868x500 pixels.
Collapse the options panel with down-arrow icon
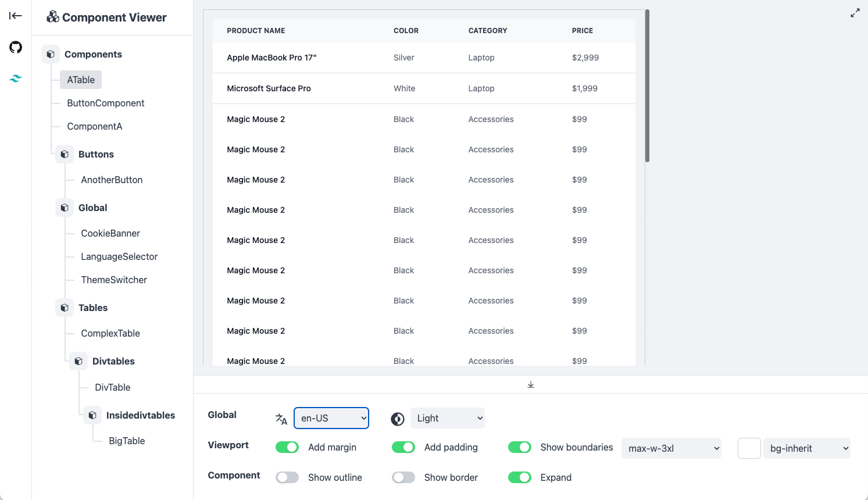point(531,384)
